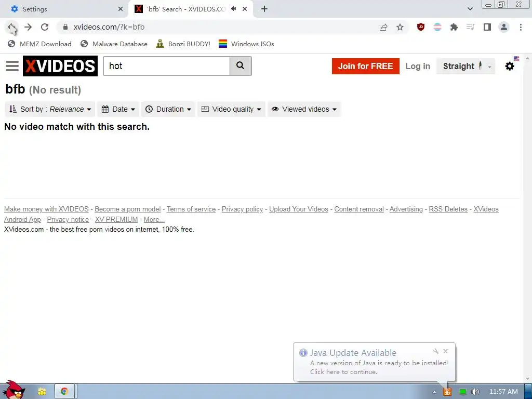
Task: Open the tab search chevron
Action: (470, 9)
